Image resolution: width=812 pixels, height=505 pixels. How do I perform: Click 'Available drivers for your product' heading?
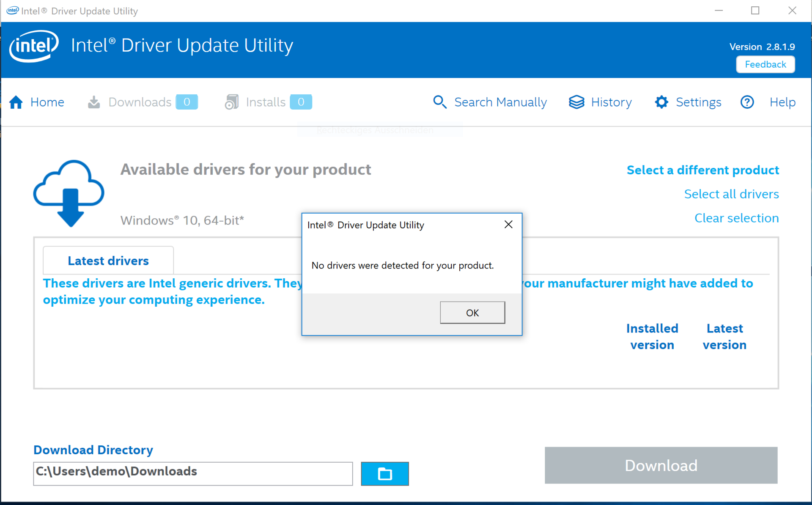click(x=246, y=170)
